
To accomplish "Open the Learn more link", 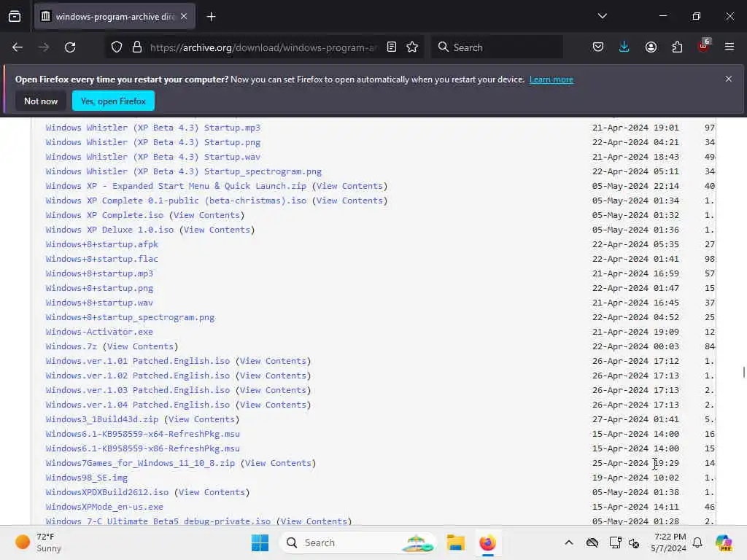I will pyautogui.click(x=551, y=79).
